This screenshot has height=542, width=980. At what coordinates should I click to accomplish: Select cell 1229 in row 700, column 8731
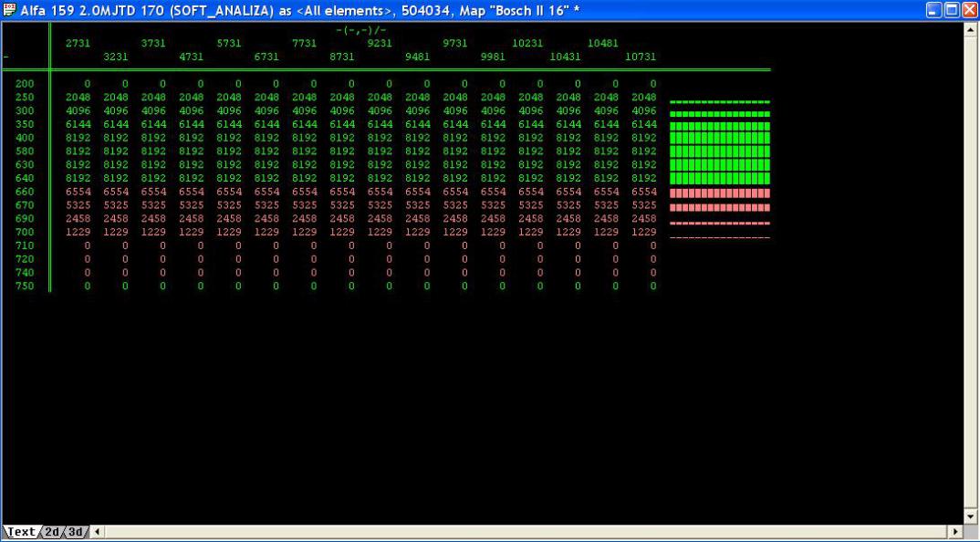pos(342,232)
